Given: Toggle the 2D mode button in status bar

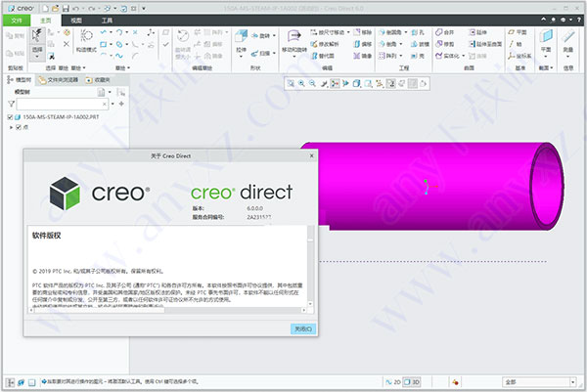Looking at the screenshot, I should pyautogui.click(x=393, y=382).
